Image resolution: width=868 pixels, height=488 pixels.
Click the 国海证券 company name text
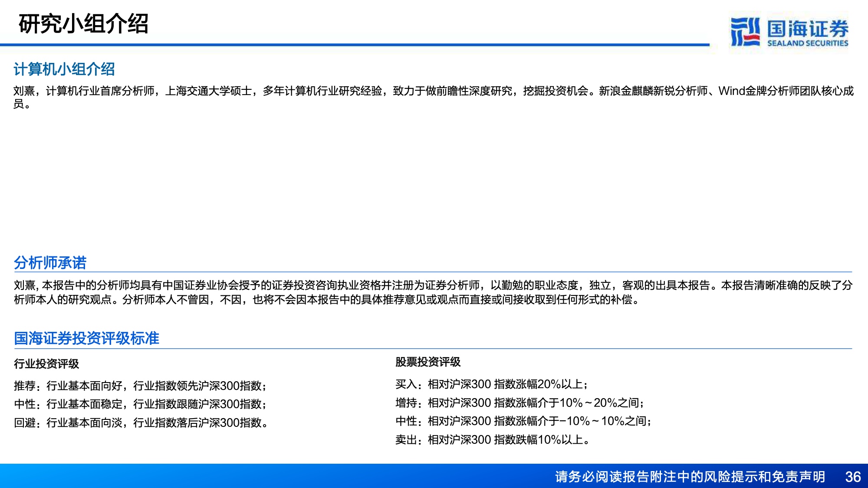pos(808,29)
